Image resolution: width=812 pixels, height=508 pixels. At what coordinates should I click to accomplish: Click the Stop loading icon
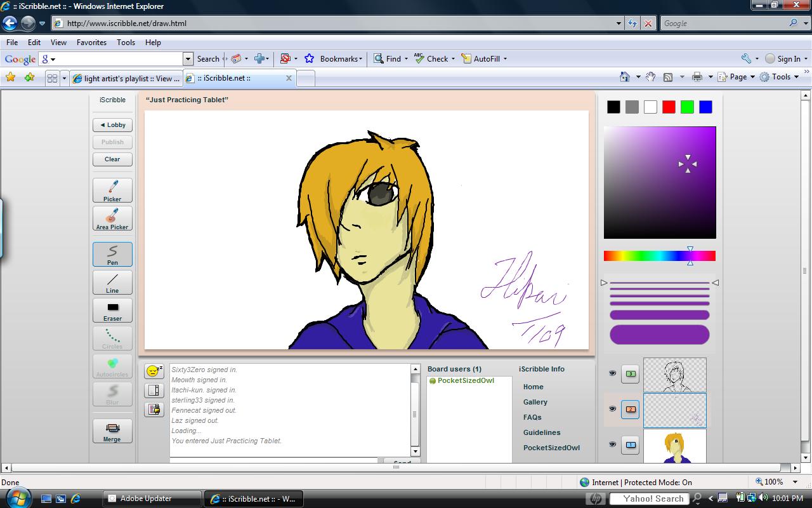click(648, 23)
